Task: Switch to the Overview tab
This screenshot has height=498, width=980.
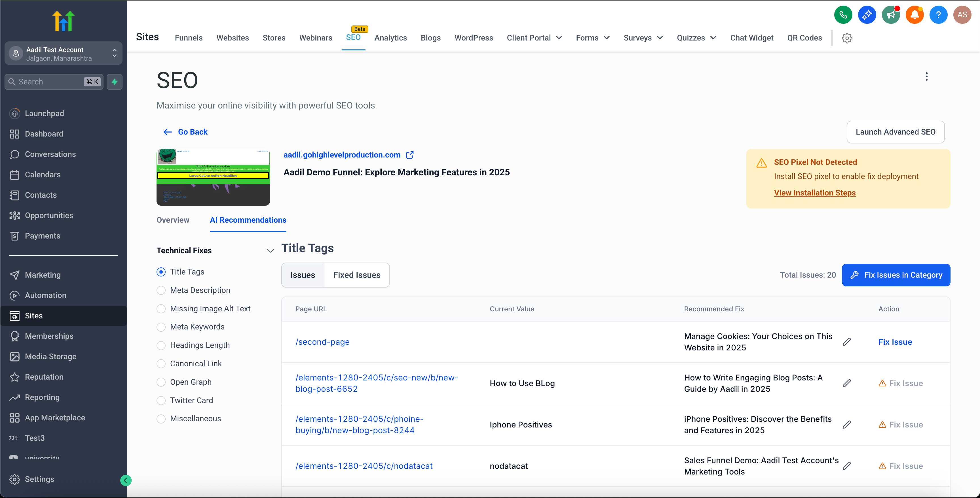Action: tap(173, 220)
